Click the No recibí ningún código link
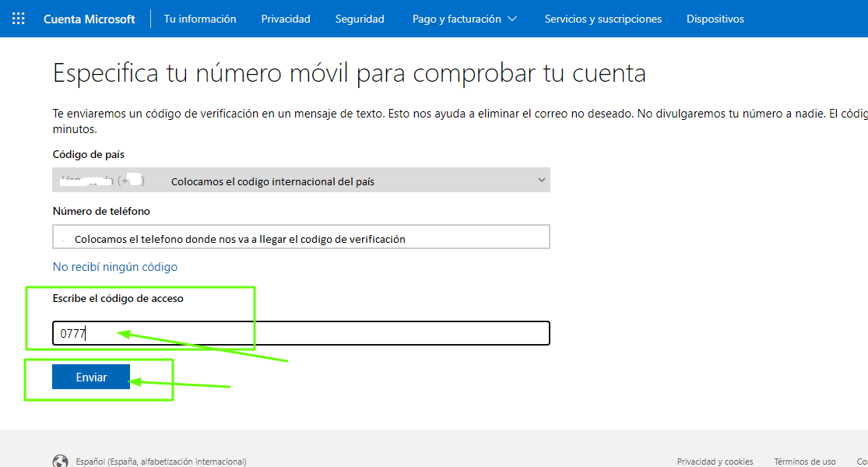 click(x=115, y=267)
